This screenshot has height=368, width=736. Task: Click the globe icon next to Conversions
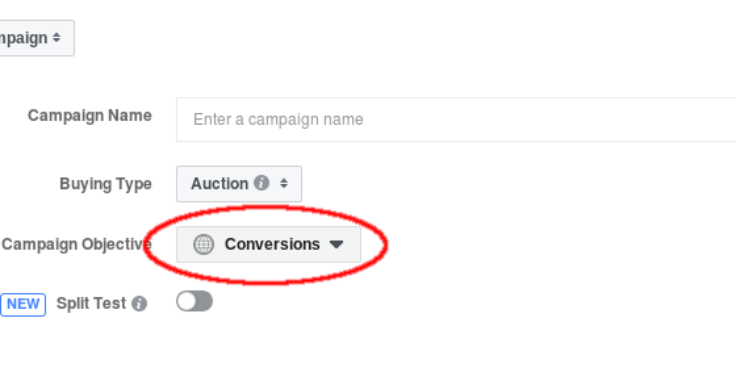[x=204, y=245]
